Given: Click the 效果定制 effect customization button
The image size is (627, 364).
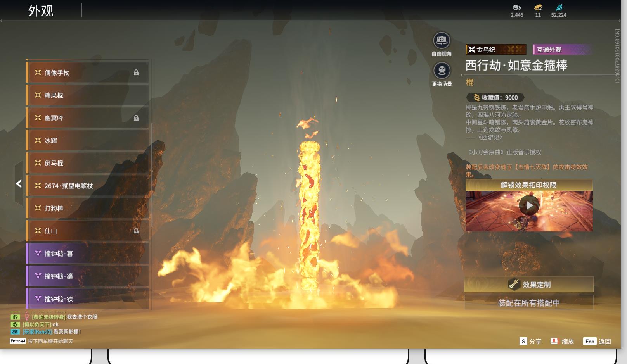Looking at the screenshot, I should click(x=529, y=285).
